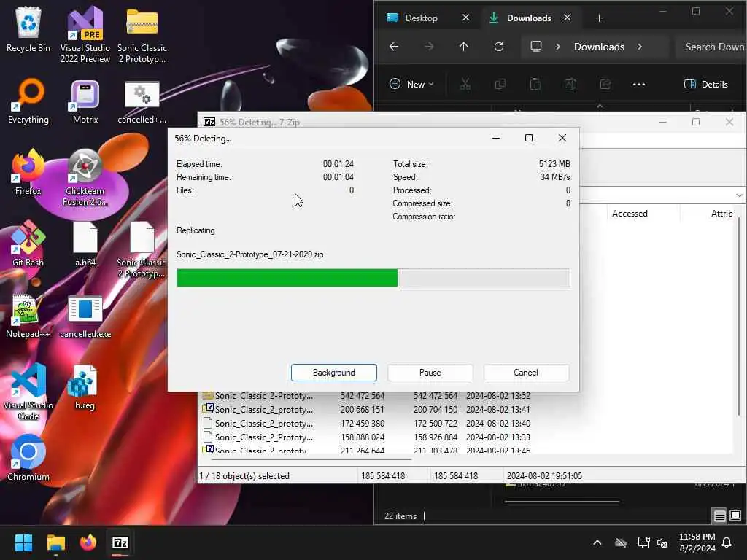Click Explorer's horizontal scrollbar at the bottom
Viewport: 747px width, 560px height.
click(x=562, y=502)
